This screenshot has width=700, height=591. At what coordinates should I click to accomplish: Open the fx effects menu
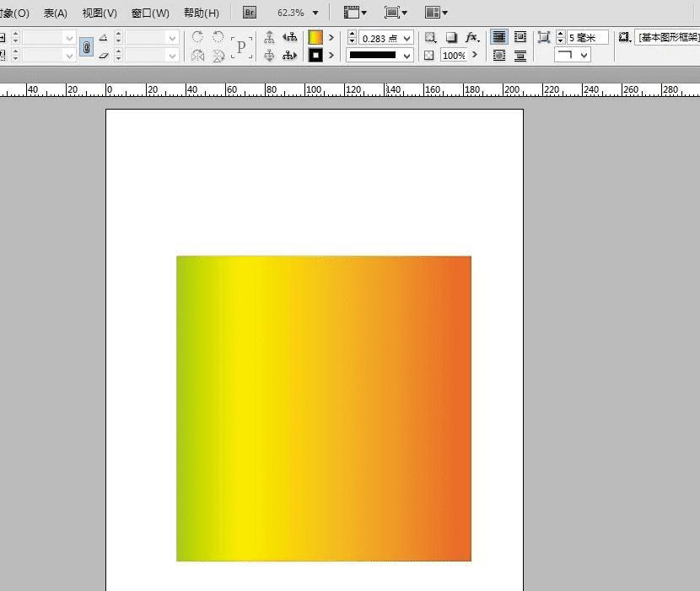472,38
